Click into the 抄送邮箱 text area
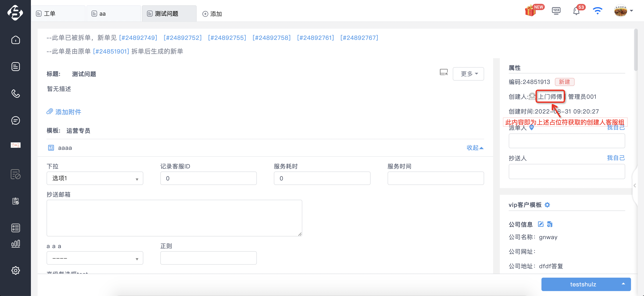Screen dimensions: 644x296 (x=174, y=218)
